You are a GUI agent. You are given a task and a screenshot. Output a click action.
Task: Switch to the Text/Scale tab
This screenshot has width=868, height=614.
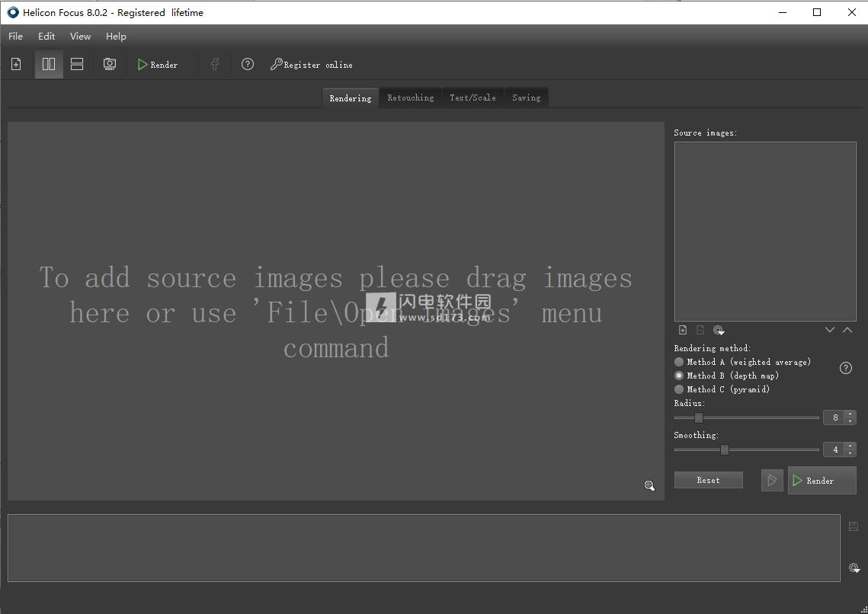click(472, 98)
